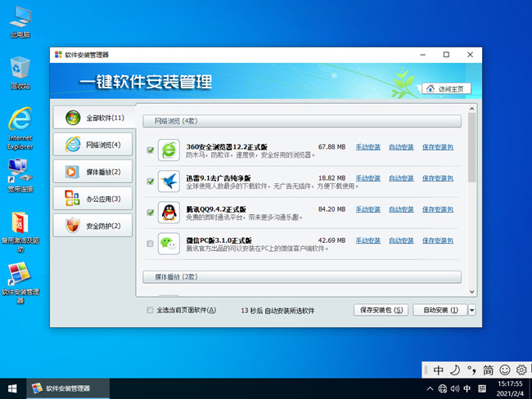Viewport: 532px width, 399px height.
Task: Click the 中 mode on IME toolbar
Action: [438, 370]
